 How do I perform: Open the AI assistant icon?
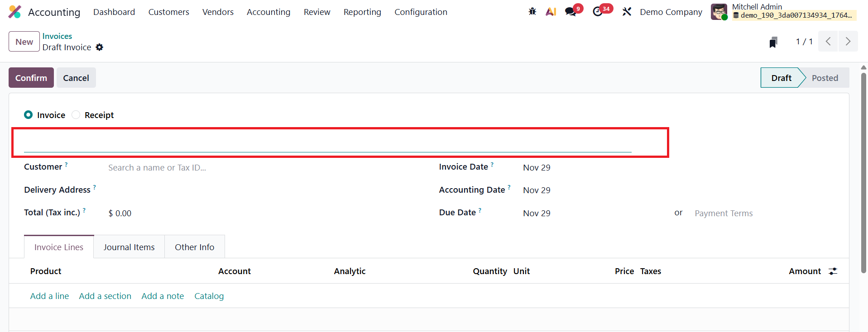tap(551, 12)
